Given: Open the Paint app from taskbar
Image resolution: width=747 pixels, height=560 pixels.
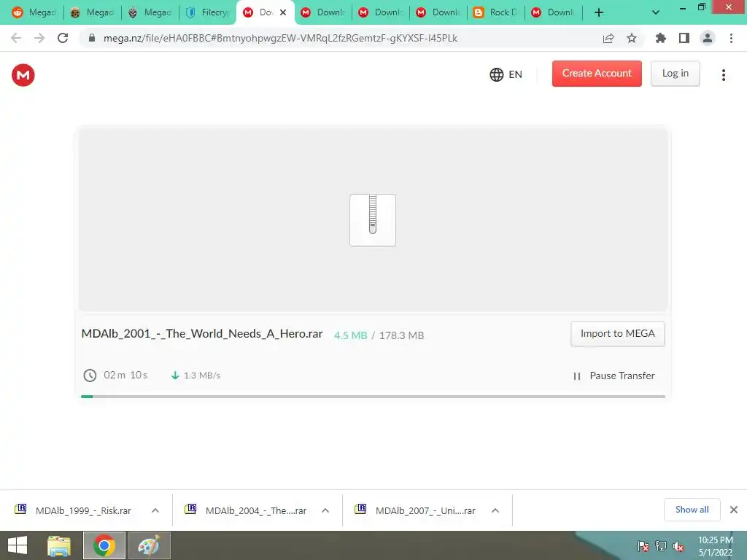Looking at the screenshot, I should (x=149, y=545).
